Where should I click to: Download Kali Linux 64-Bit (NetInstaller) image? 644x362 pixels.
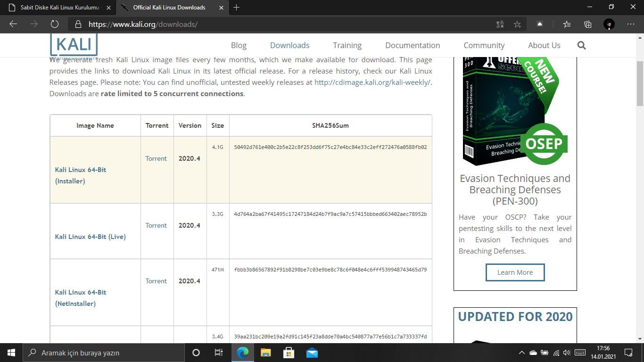[81, 298]
